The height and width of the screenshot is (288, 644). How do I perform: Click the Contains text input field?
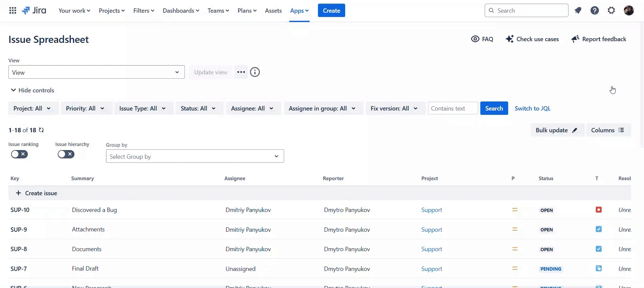point(452,109)
